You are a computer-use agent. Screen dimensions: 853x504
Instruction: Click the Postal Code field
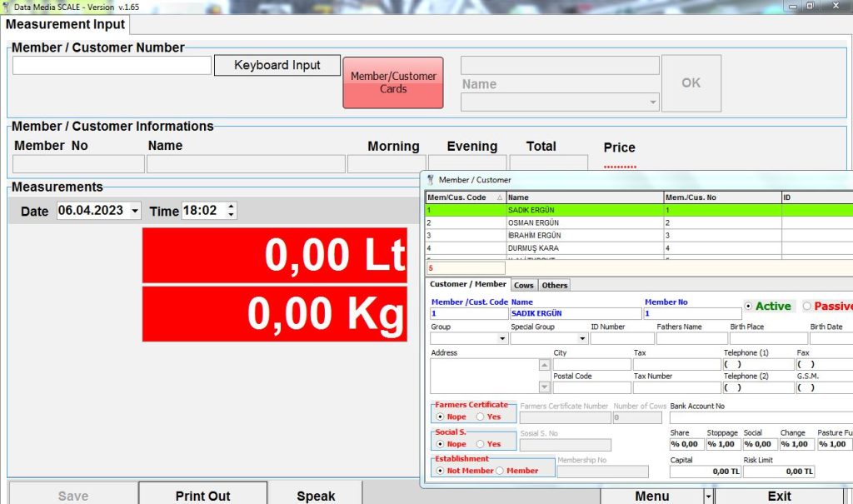[x=592, y=387]
